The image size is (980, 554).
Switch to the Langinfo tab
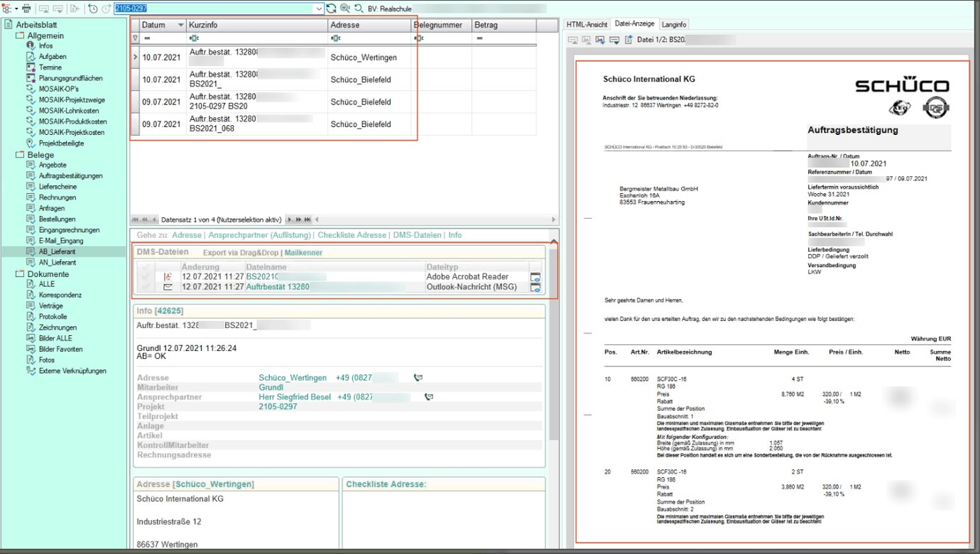click(674, 24)
